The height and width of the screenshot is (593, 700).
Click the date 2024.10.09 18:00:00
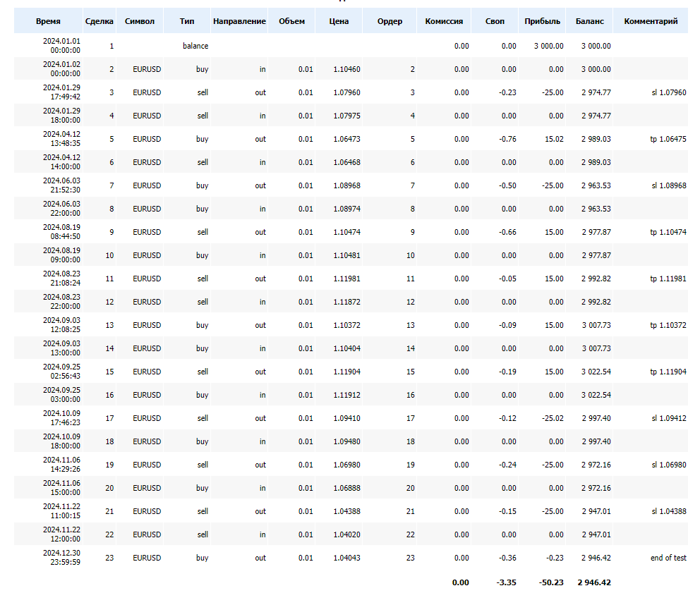click(x=61, y=441)
